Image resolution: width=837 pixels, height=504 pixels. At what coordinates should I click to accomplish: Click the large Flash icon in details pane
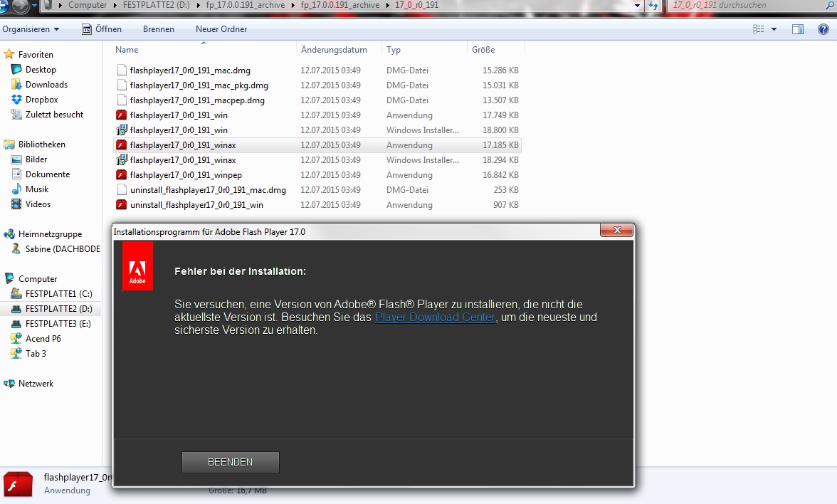click(19, 485)
